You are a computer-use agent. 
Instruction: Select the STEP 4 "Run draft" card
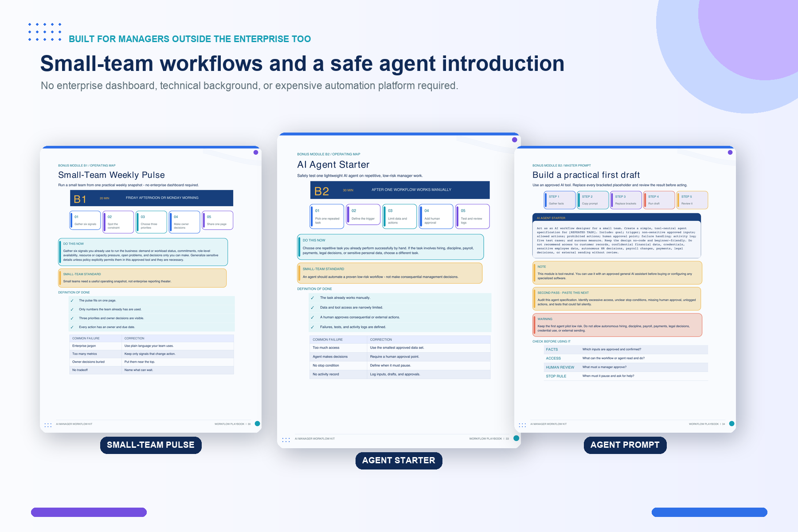coord(659,200)
